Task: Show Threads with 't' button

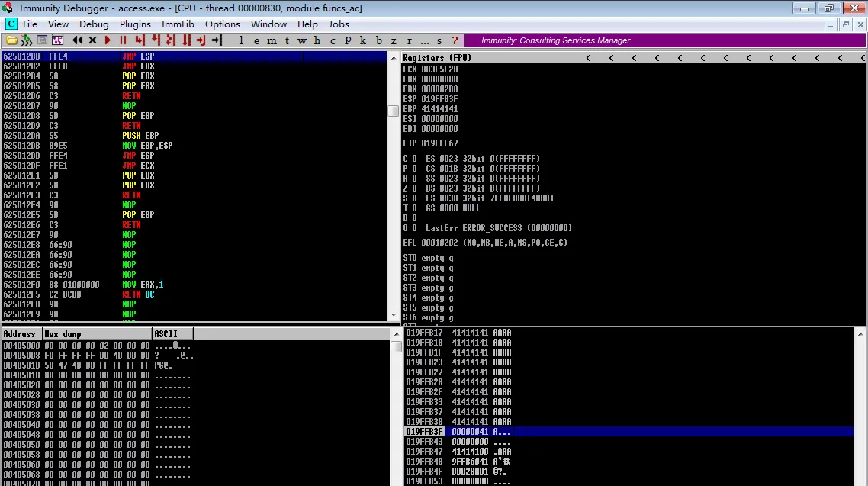Action: [x=287, y=40]
